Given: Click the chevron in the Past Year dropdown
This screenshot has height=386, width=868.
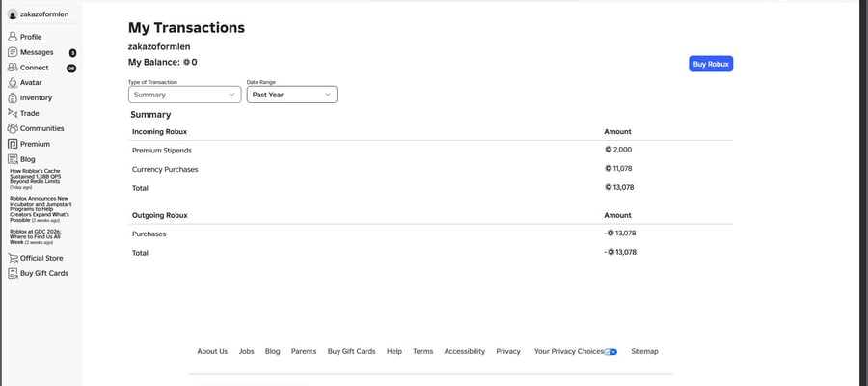Looking at the screenshot, I should point(328,95).
